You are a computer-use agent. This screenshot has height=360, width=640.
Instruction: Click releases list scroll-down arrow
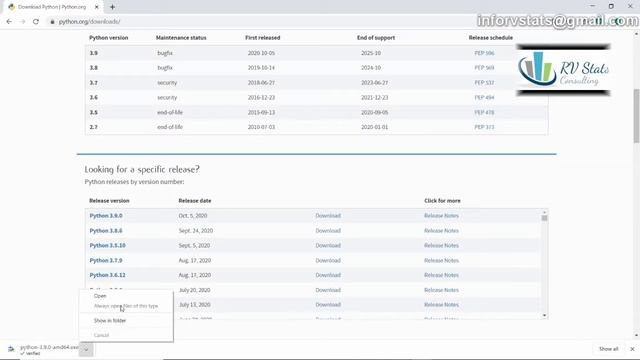(x=544, y=316)
